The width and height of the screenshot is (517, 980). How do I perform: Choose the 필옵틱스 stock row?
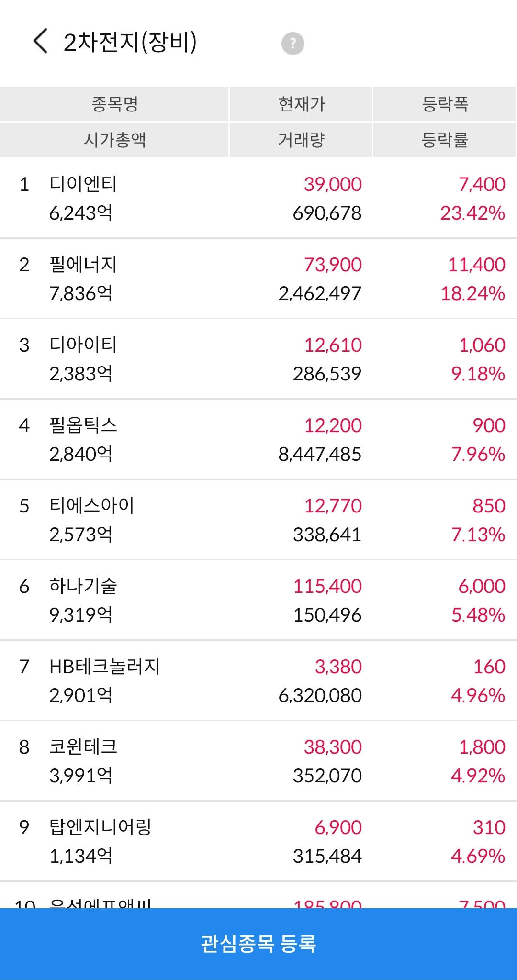[83, 425]
